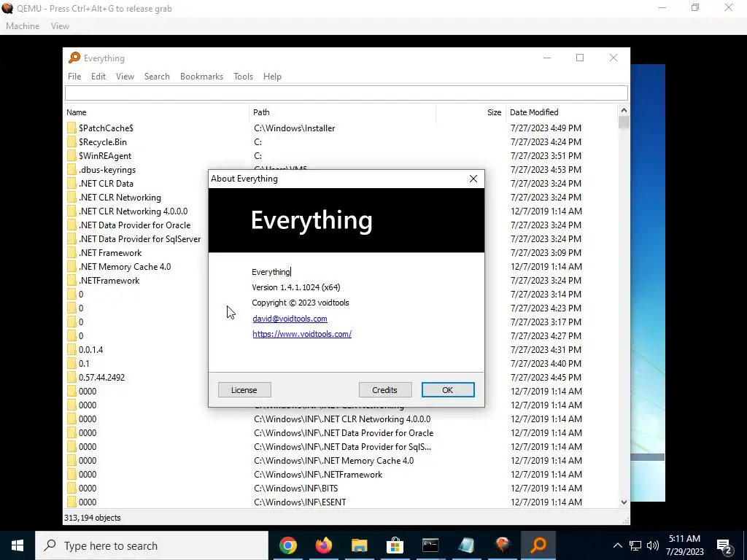This screenshot has height=560, width=747.
Task: Open QEMU Machine menu
Action: (23, 26)
